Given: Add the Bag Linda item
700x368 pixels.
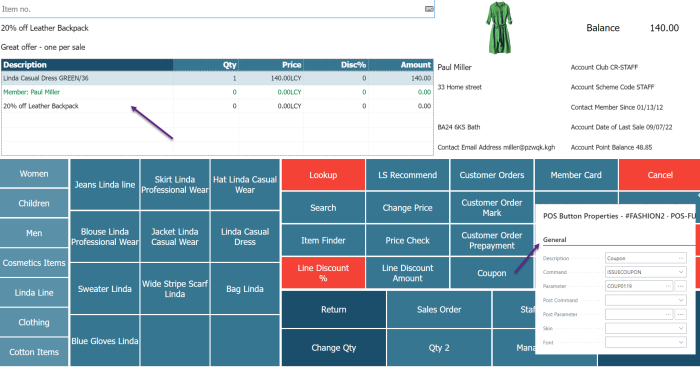Looking at the screenshot, I should click(x=245, y=289).
